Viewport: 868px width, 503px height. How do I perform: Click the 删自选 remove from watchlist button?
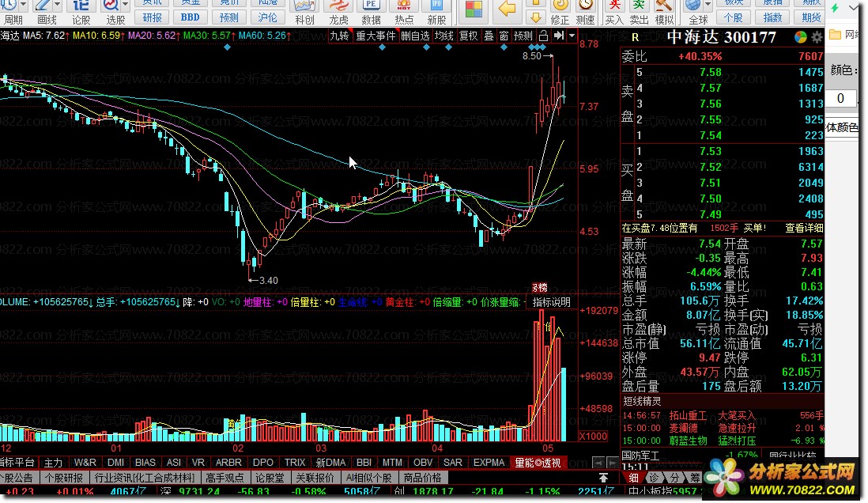[x=415, y=36]
